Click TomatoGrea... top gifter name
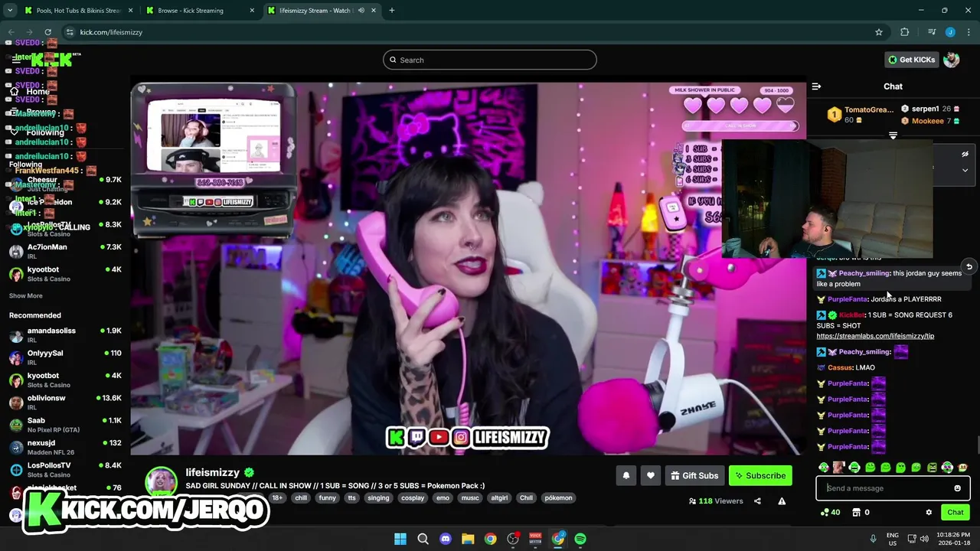Screen dimensions: 980x551 point(869,109)
